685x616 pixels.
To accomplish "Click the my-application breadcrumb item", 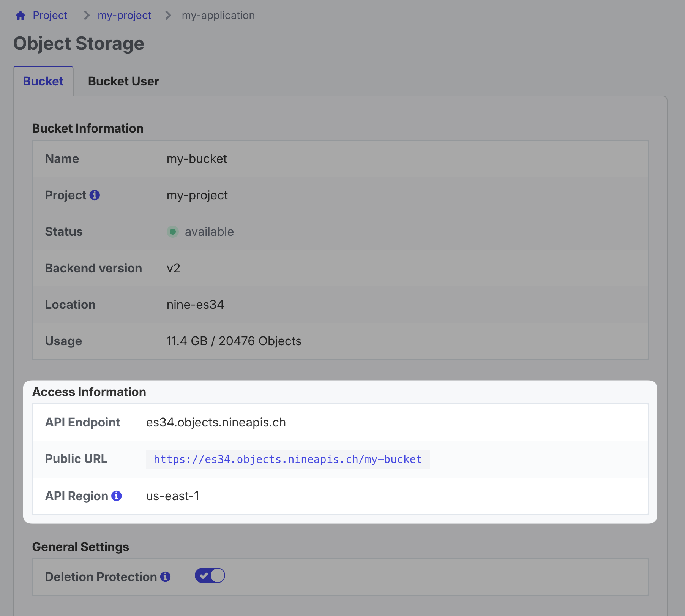I will tap(218, 15).
